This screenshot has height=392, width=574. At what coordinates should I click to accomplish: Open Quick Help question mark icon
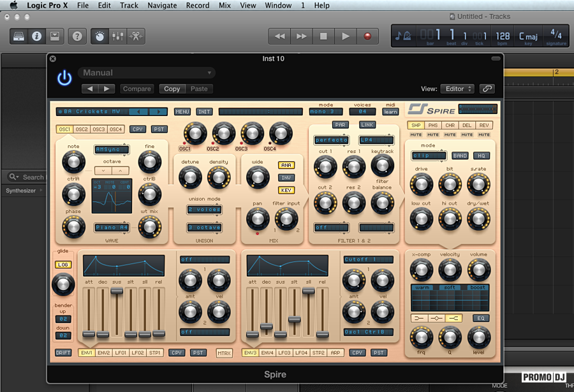point(77,36)
